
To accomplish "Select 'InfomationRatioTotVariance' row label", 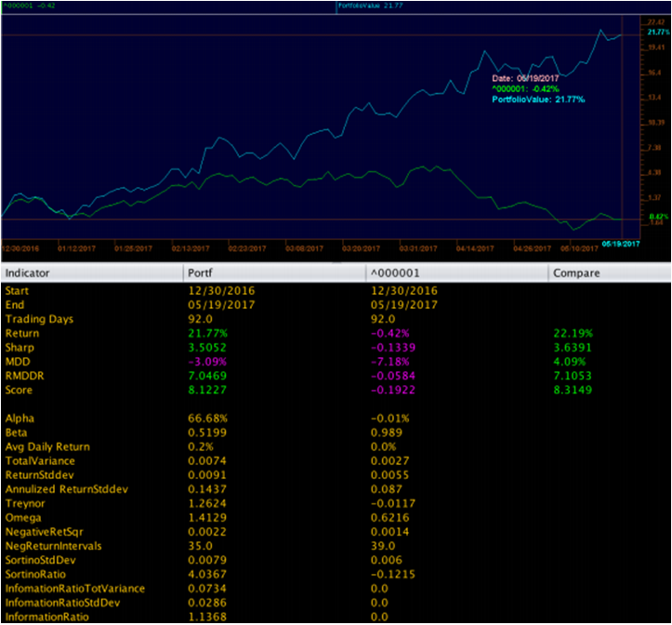I will [x=75, y=589].
